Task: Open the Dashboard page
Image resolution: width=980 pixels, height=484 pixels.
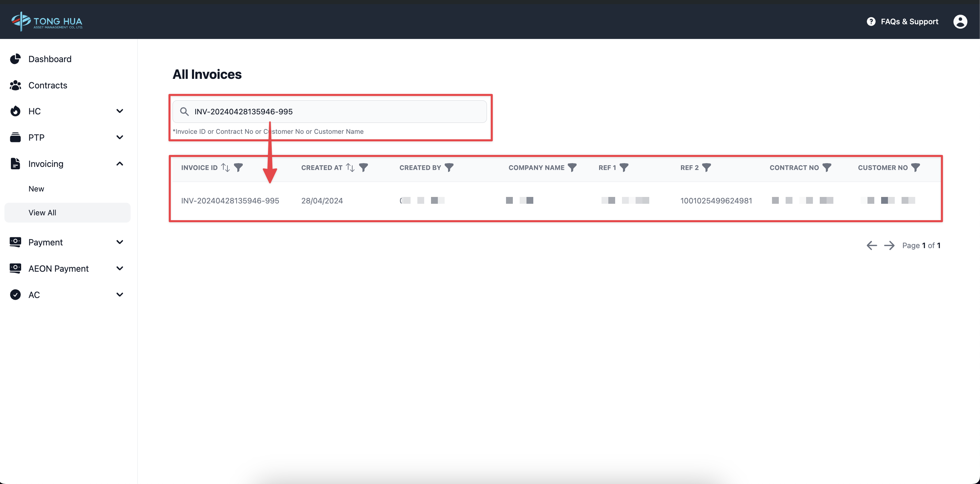Action: (49, 59)
